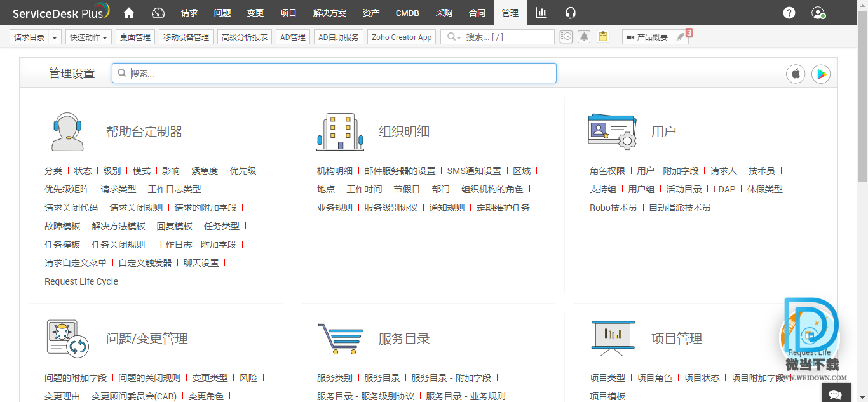Click the AD管理 button
Image resolution: width=868 pixels, height=402 pixels.
coord(293,37)
